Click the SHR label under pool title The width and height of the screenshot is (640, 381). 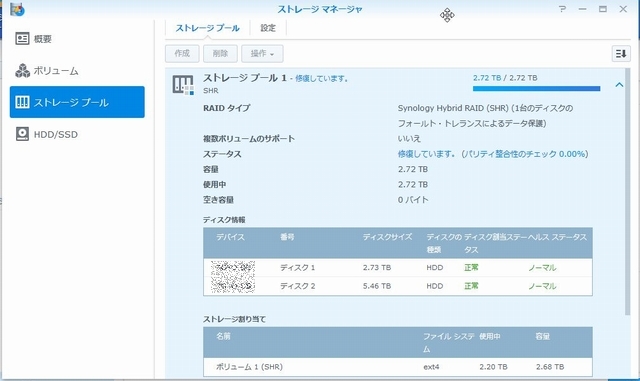[211, 91]
